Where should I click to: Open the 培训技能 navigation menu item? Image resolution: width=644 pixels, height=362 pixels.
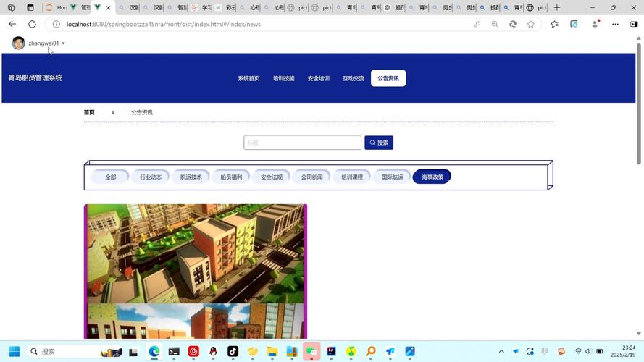[283, 78]
